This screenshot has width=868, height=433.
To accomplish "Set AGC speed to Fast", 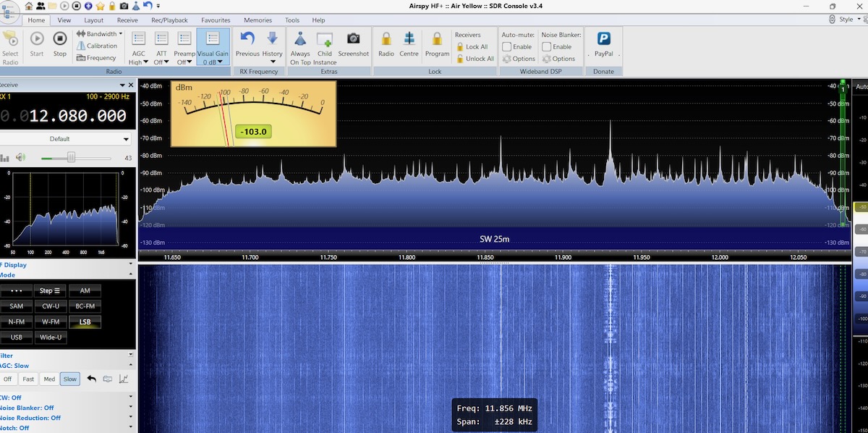I will [x=28, y=379].
